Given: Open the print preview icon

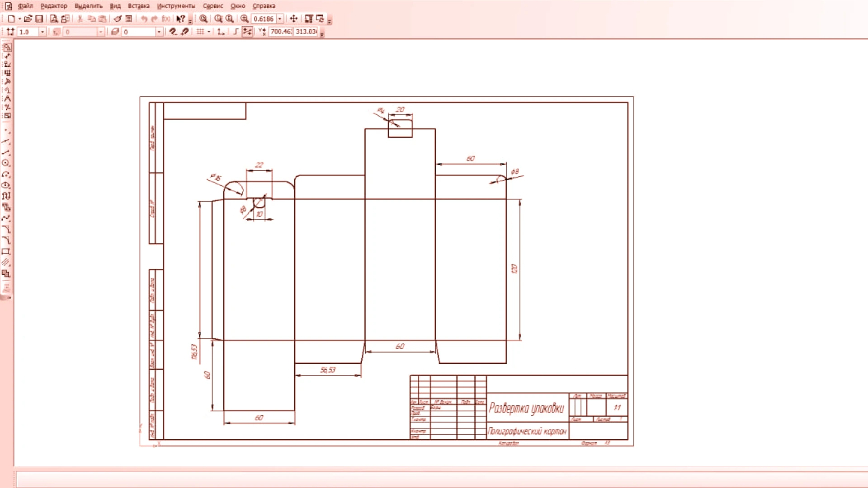Looking at the screenshot, I should click(54, 19).
